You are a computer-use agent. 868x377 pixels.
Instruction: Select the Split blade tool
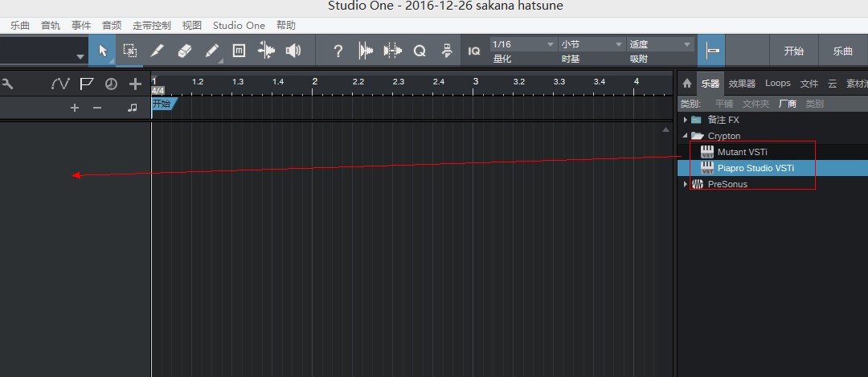[x=158, y=51]
